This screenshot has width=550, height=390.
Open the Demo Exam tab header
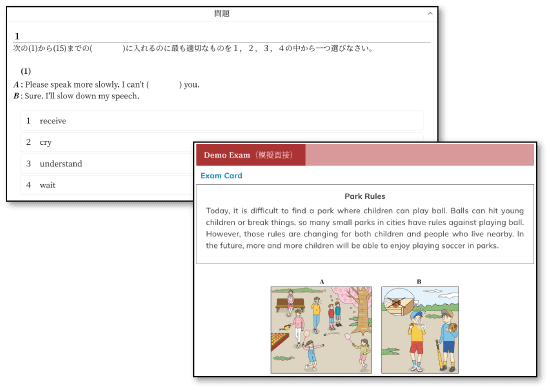pyautogui.click(x=250, y=155)
